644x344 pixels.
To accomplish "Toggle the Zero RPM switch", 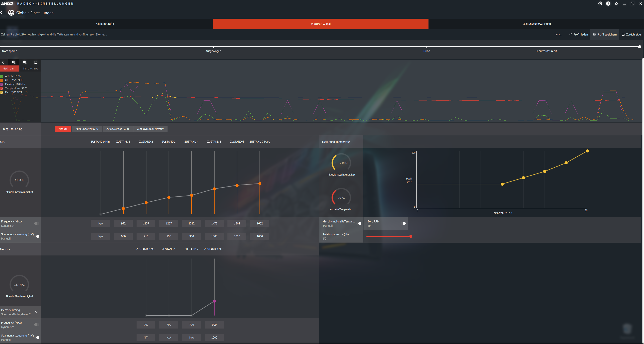I will 403,224.
